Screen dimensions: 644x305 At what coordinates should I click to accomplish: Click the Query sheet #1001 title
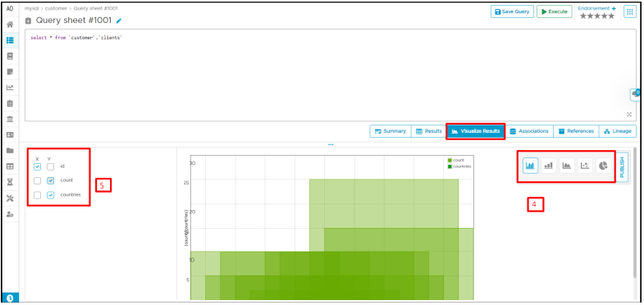coord(74,20)
